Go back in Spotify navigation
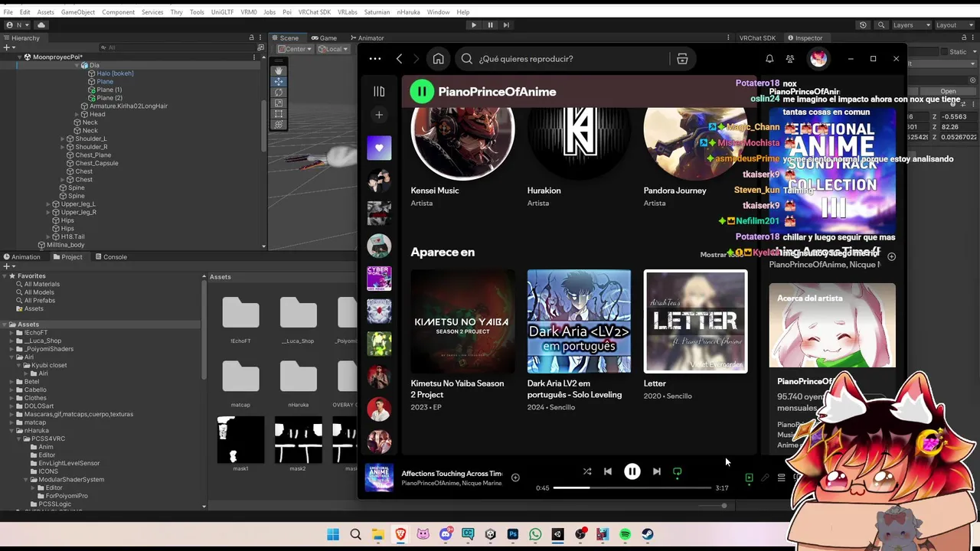The image size is (980, 551). click(x=399, y=59)
